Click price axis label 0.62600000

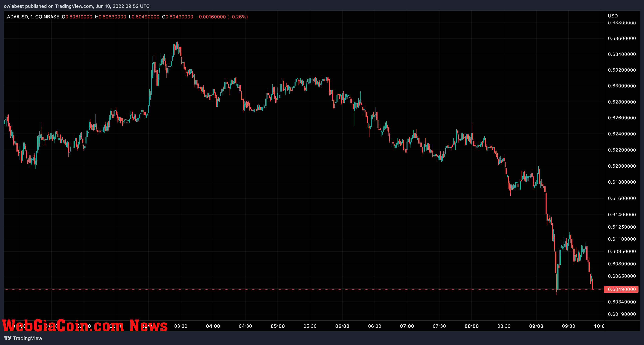click(x=622, y=118)
